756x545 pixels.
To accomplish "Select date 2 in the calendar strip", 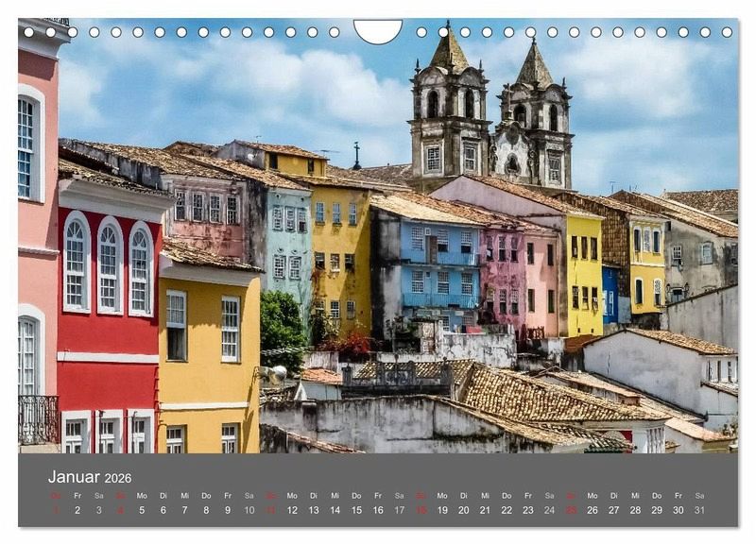I will pyautogui.click(x=77, y=510).
